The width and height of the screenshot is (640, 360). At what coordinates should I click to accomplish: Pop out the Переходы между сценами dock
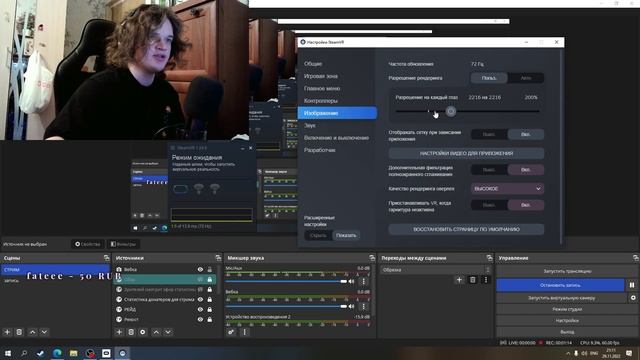(489, 258)
